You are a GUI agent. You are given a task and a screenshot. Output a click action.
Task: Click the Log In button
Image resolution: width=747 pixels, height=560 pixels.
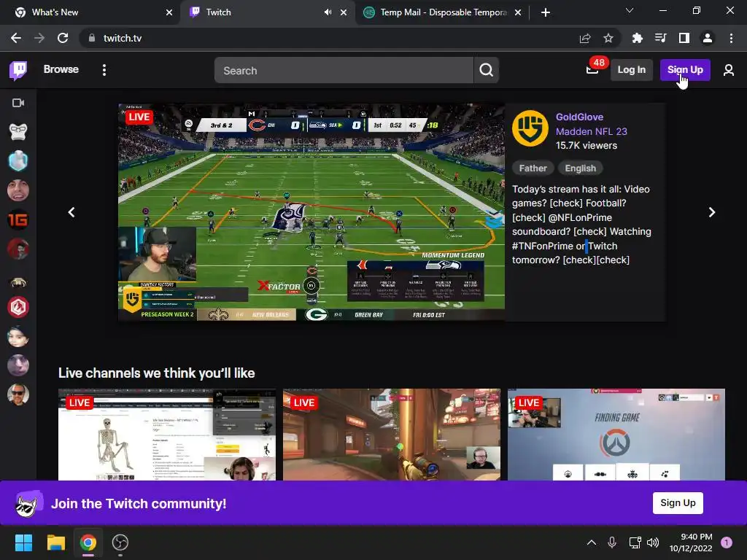[631, 70]
